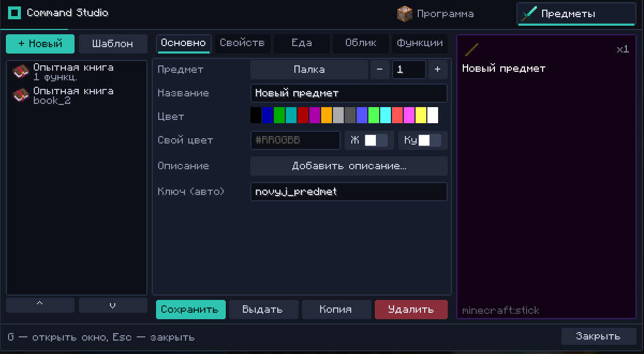Switch to the Программа tab

click(436, 14)
